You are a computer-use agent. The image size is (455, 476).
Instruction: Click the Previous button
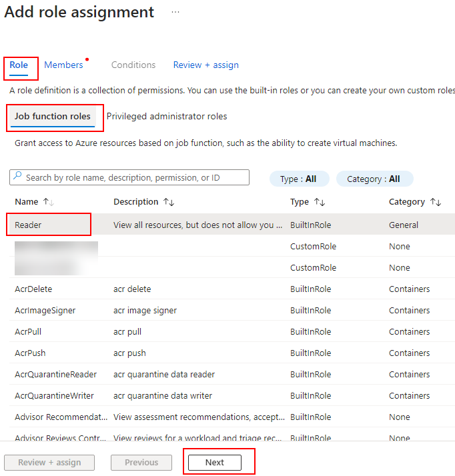coord(141,463)
